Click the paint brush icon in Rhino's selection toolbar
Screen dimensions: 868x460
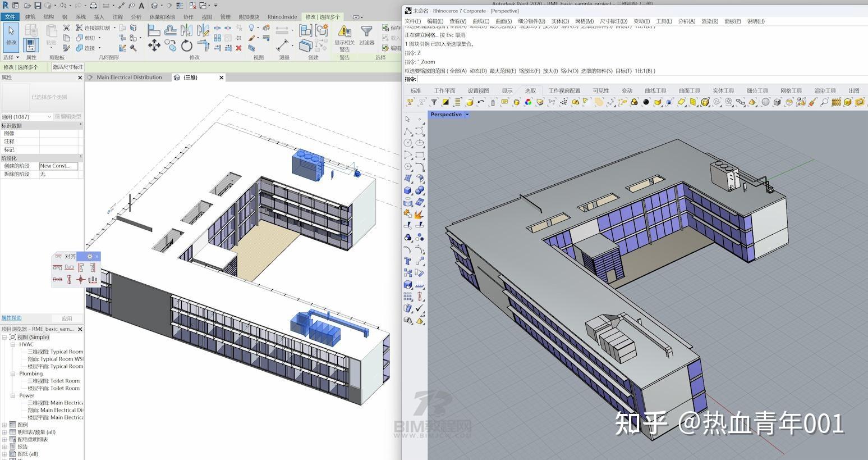(x=812, y=102)
